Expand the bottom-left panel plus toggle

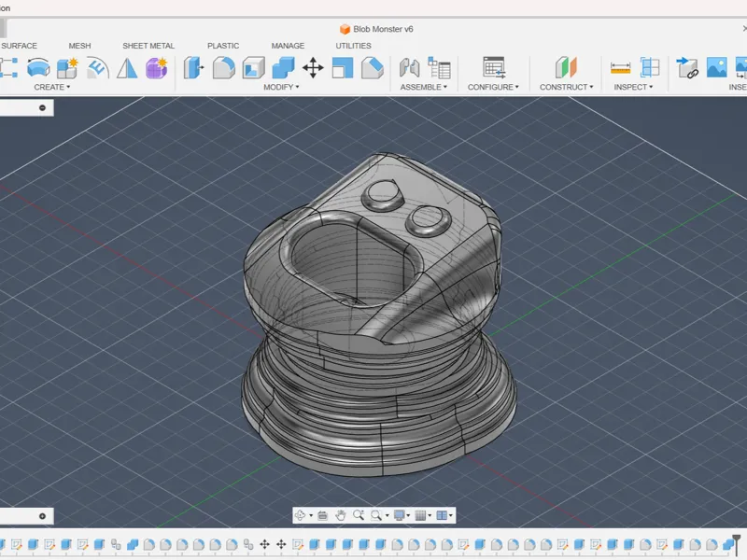coord(42,516)
